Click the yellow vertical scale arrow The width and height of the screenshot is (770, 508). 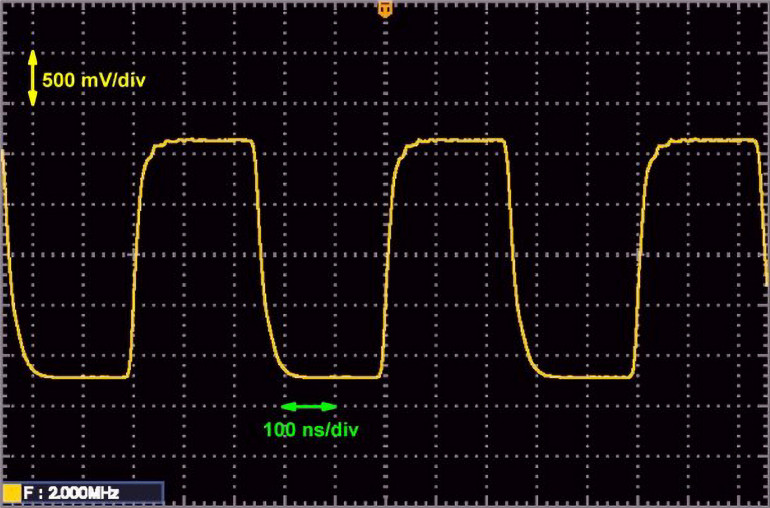[32, 78]
